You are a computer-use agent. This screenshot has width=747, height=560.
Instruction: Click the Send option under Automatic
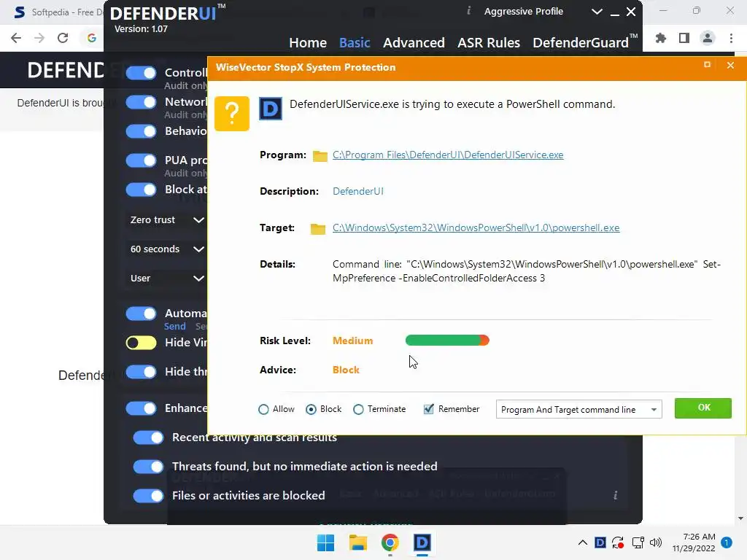tap(175, 326)
